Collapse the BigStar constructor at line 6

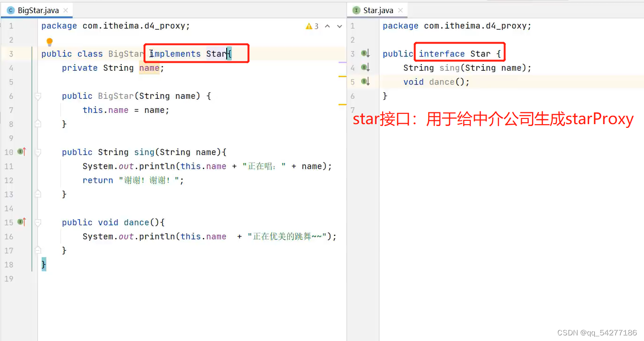(x=38, y=96)
